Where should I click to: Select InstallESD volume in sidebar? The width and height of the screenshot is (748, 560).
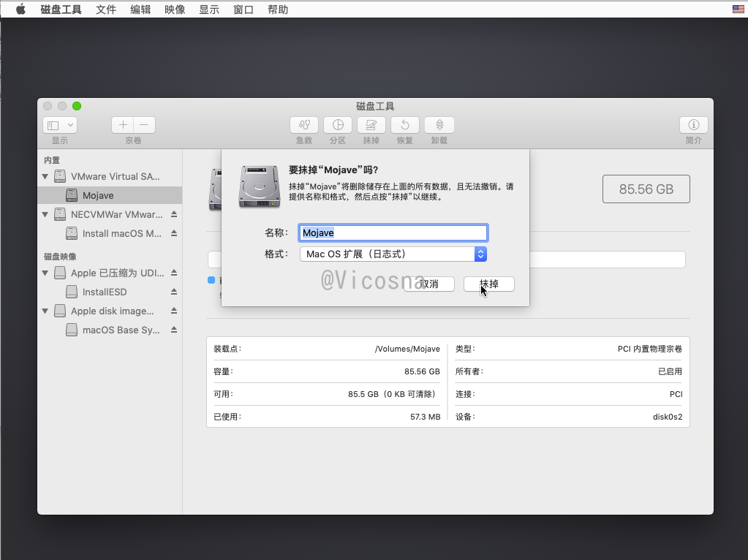(x=110, y=292)
